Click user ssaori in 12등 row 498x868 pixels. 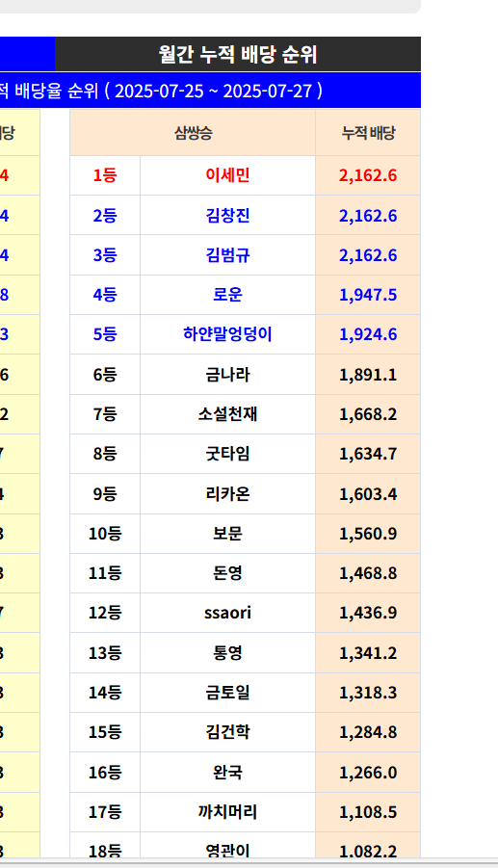tap(227, 613)
